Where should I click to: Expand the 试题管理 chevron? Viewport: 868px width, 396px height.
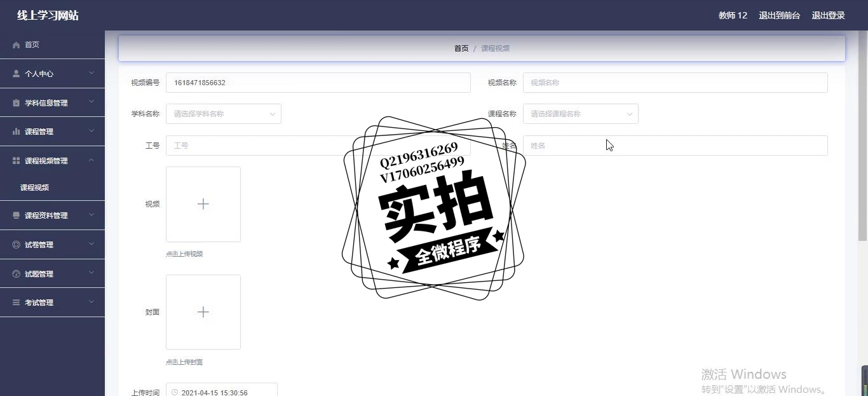pos(92,273)
